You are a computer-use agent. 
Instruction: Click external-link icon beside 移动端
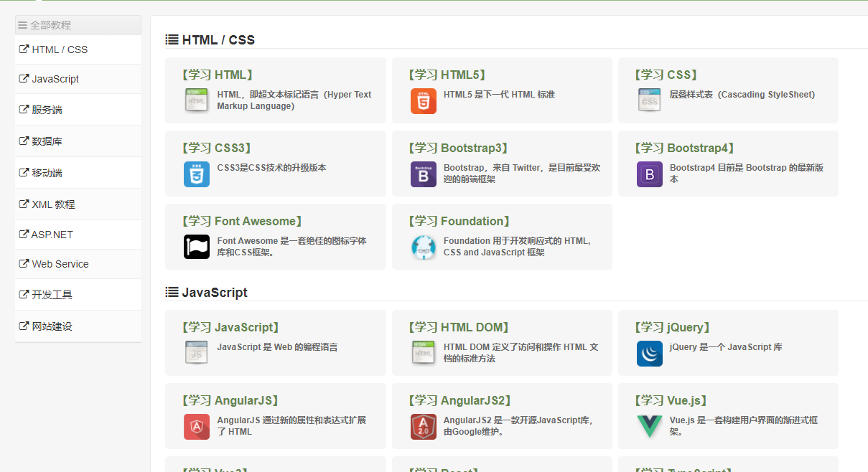[24, 173]
